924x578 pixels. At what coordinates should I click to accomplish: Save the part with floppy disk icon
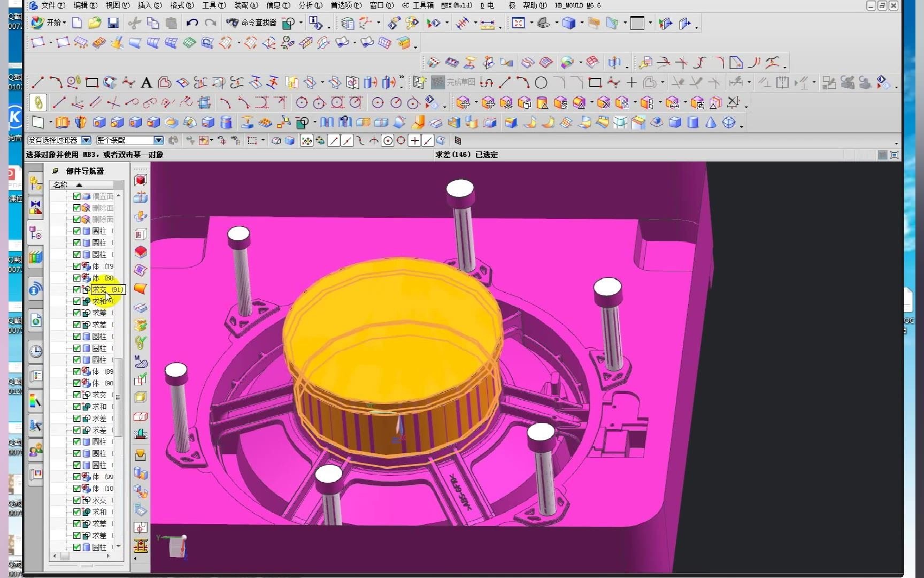113,22
